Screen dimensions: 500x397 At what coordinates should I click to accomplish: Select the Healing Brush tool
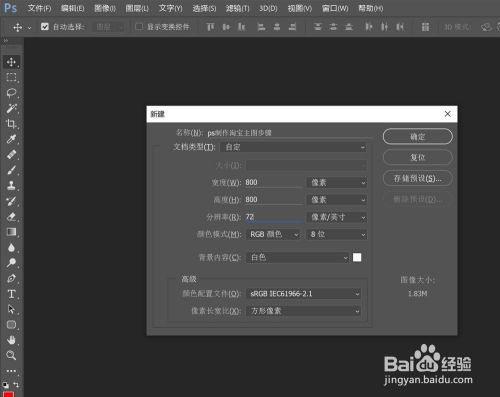pos(11,155)
